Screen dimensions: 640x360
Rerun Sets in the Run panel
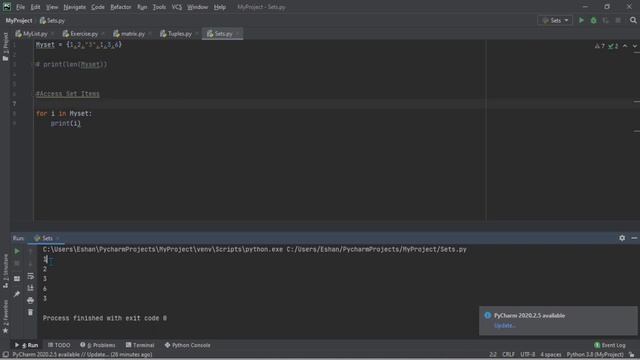17,251
